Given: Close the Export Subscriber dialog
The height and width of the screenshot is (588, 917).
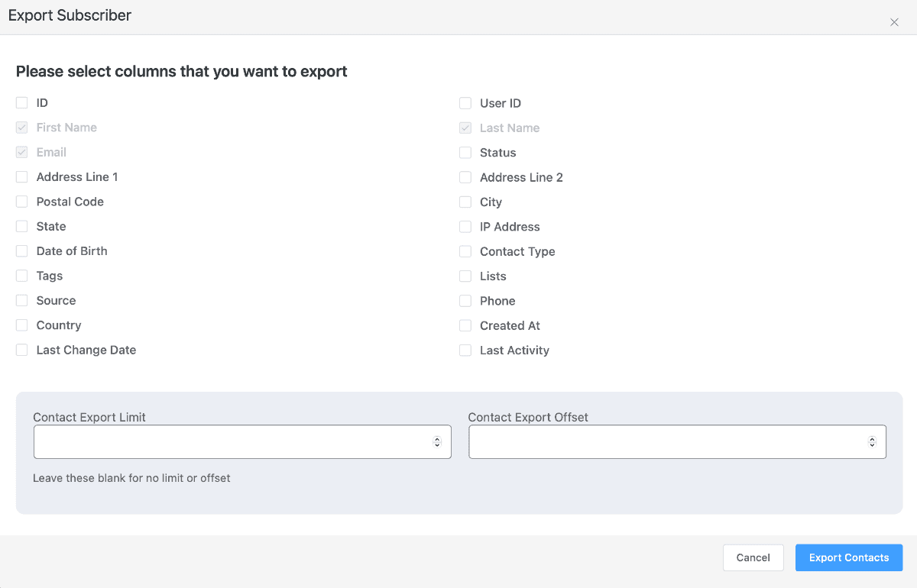Looking at the screenshot, I should (894, 22).
